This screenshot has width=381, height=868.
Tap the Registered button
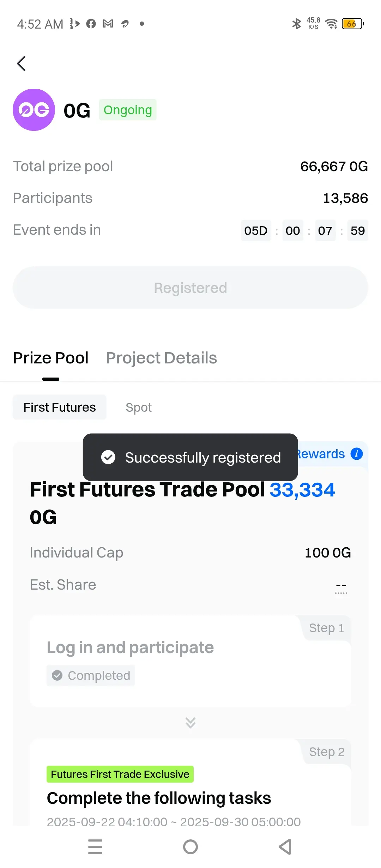[190, 288]
